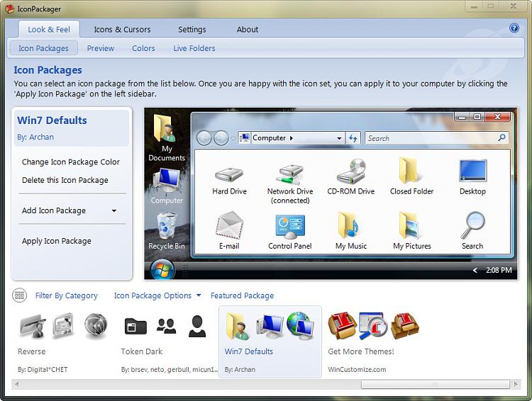Open the nav history dropdown arrow

tap(233, 138)
